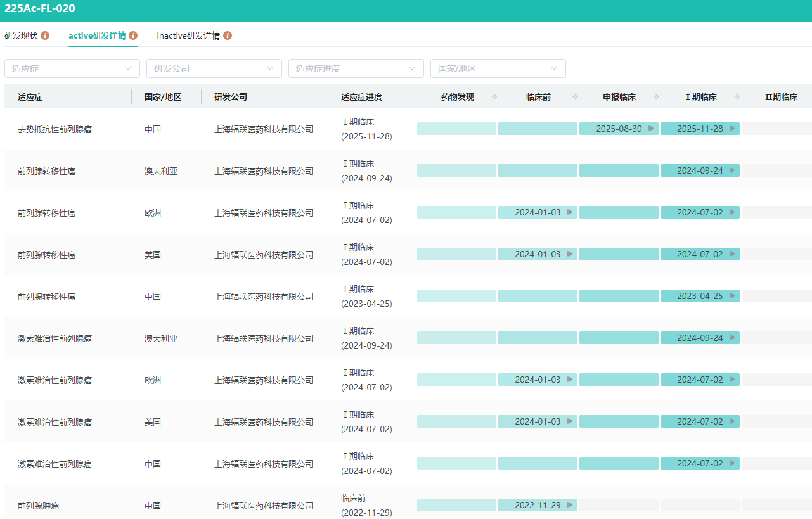Click the Ⅱ期临床 column header

coord(780,97)
